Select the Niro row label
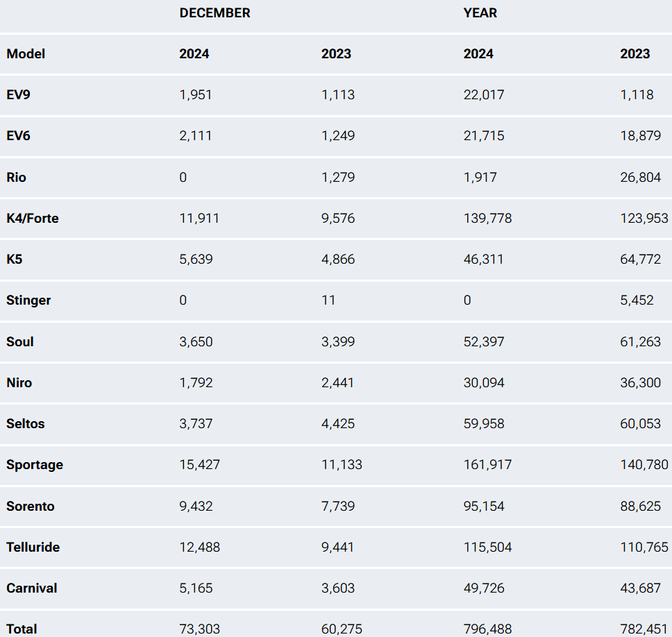This screenshot has width=672, height=637. coord(19,383)
